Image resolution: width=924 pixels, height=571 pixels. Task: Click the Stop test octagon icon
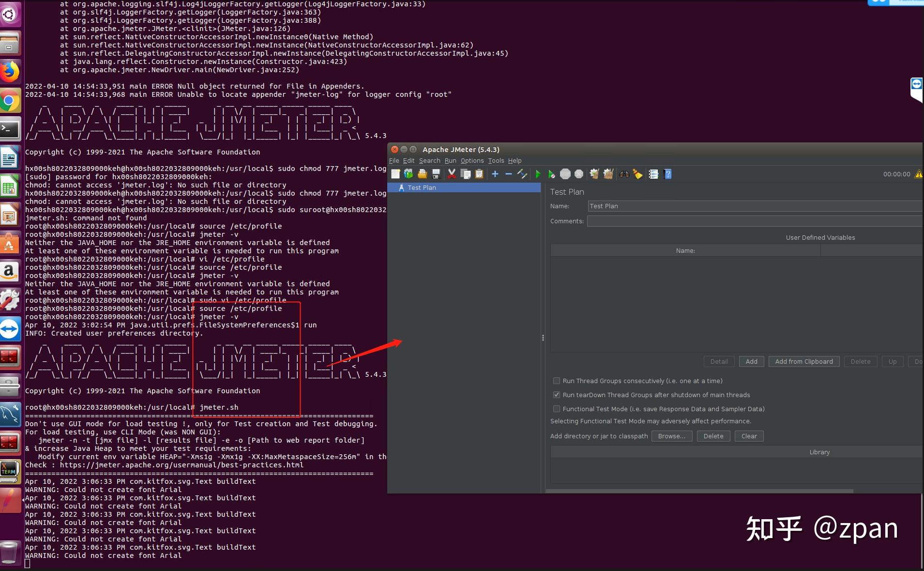(565, 174)
